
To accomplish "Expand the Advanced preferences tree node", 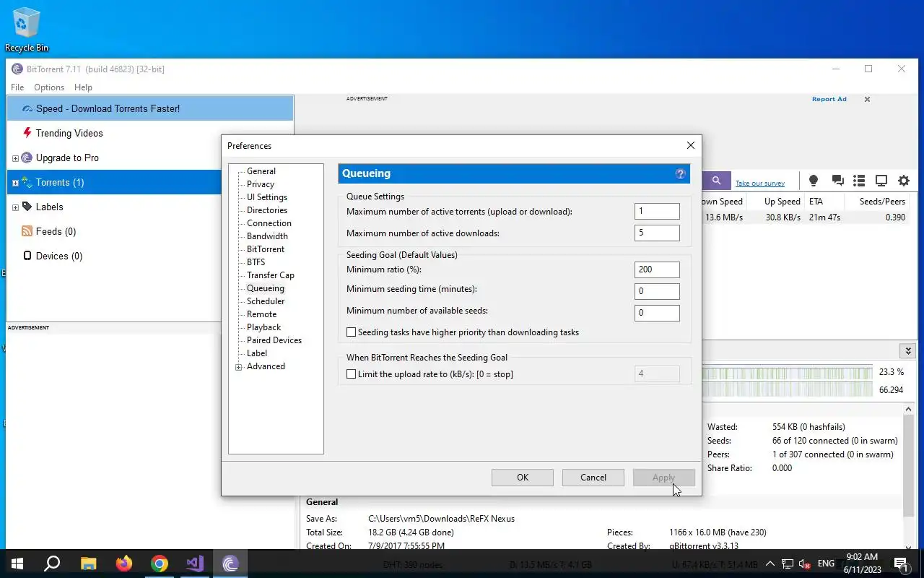I will 239,367.
